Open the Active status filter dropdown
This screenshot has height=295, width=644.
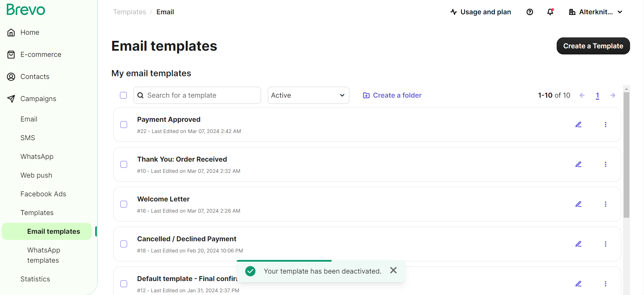pos(308,95)
